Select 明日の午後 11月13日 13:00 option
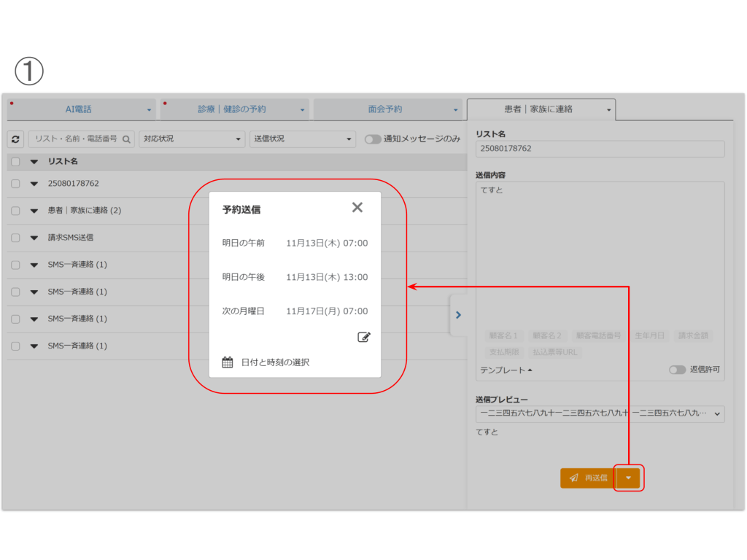The image size is (747, 560). tap(295, 277)
